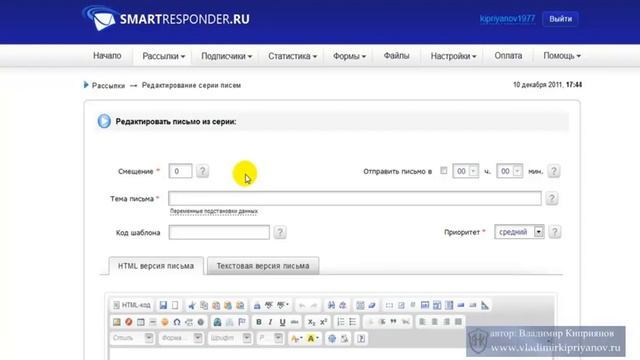Image resolution: width=640 pixels, height=360 pixels.
Task: Go to Начало in navigation bar
Action: [x=107, y=56]
